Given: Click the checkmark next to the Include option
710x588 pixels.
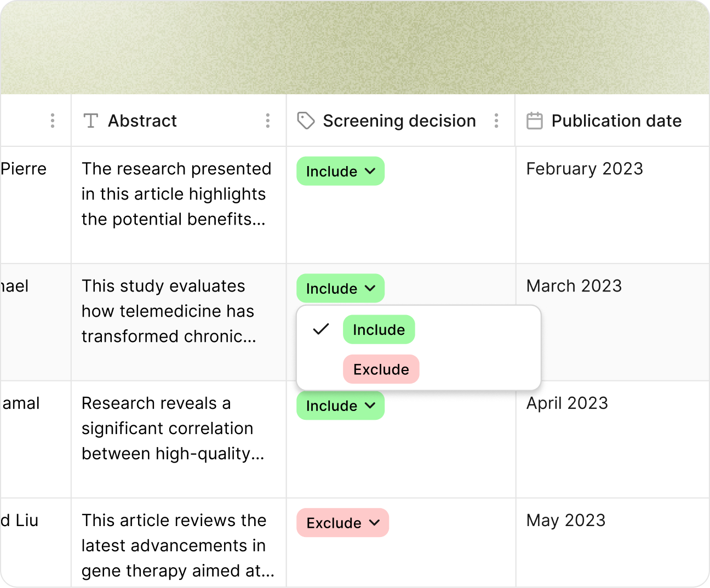Looking at the screenshot, I should click(321, 329).
